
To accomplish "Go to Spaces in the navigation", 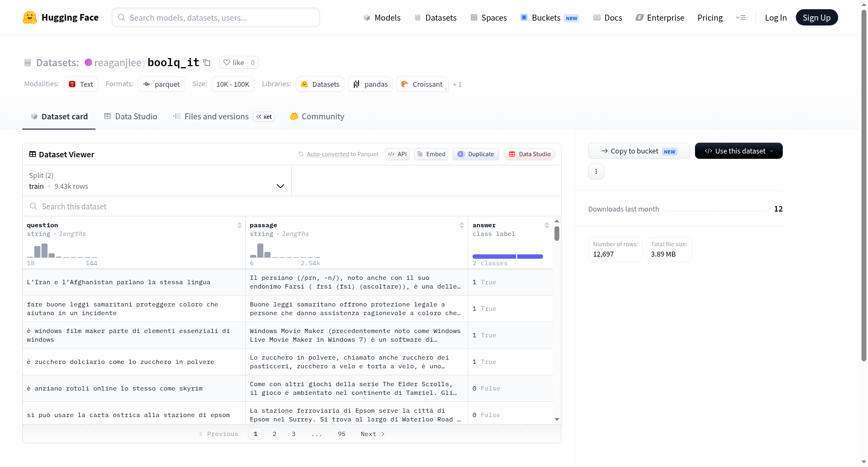I will point(489,18).
